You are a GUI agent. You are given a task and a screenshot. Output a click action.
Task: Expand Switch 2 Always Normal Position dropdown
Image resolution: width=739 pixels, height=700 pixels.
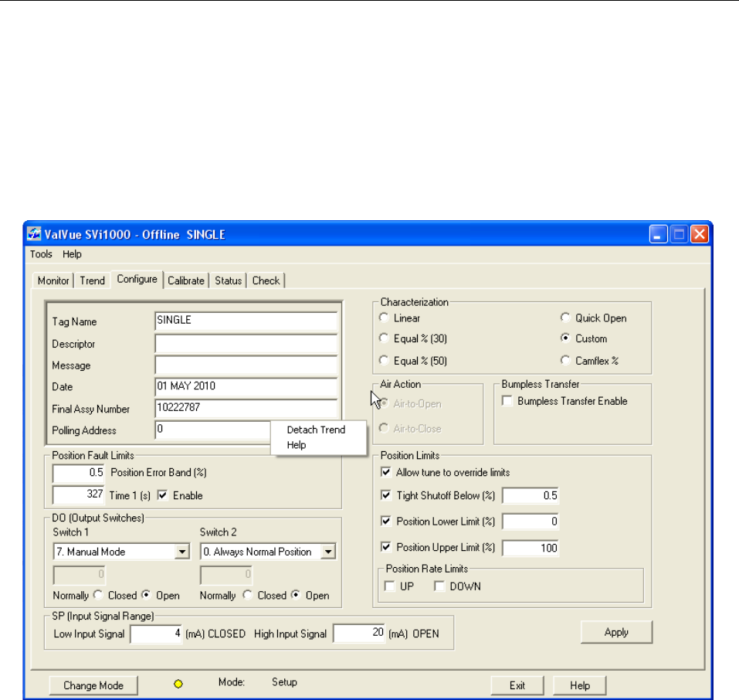328,552
